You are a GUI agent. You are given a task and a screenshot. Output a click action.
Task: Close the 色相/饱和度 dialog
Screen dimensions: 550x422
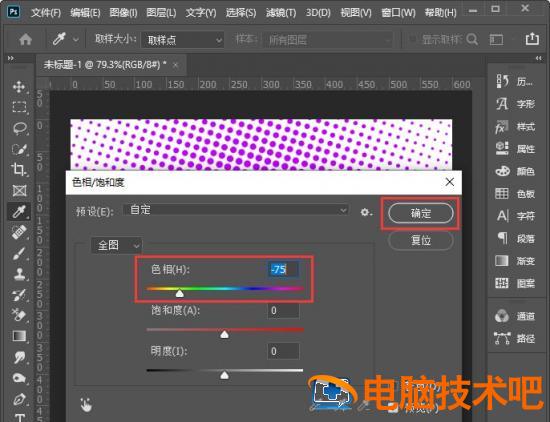pos(449,182)
